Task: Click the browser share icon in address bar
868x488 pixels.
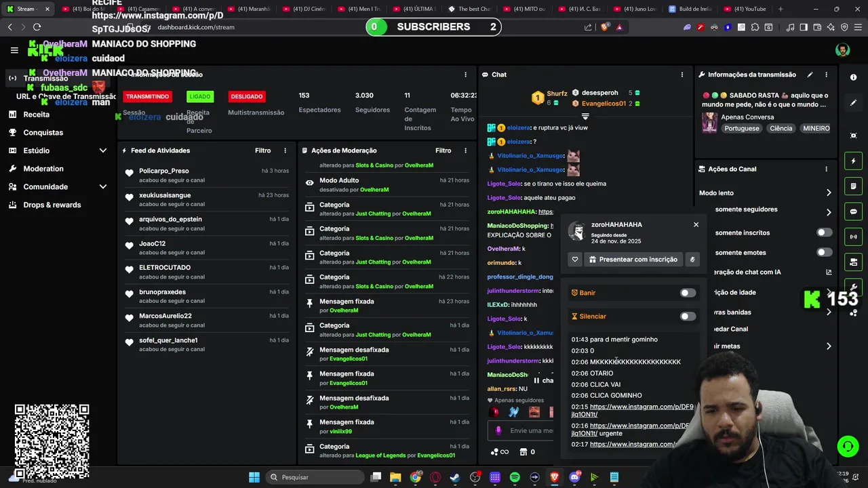Action: (x=588, y=27)
